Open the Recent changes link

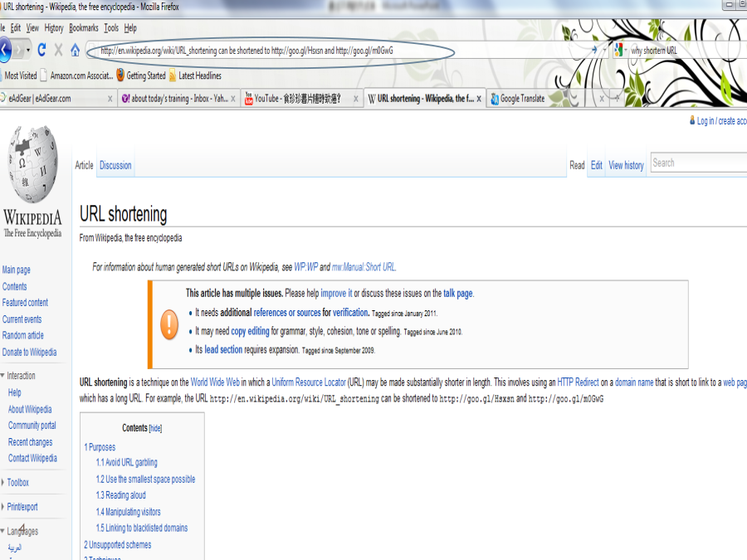click(x=30, y=442)
